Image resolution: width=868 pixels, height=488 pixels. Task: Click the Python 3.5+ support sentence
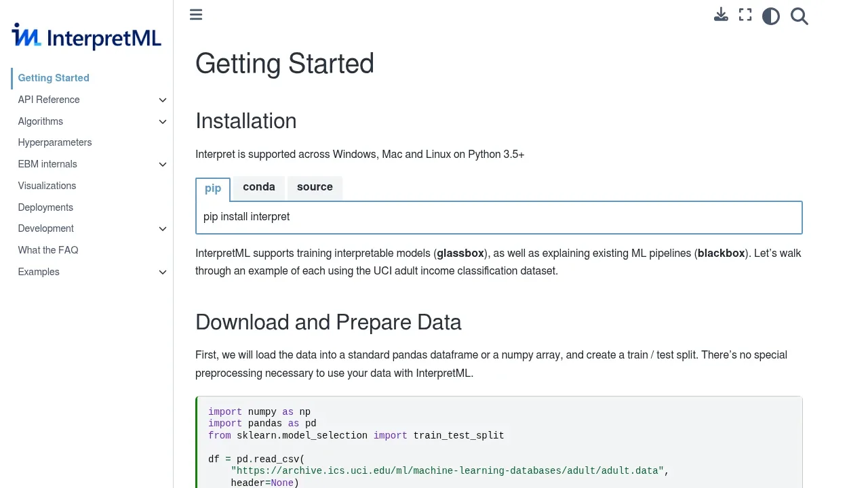(x=359, y=155)
